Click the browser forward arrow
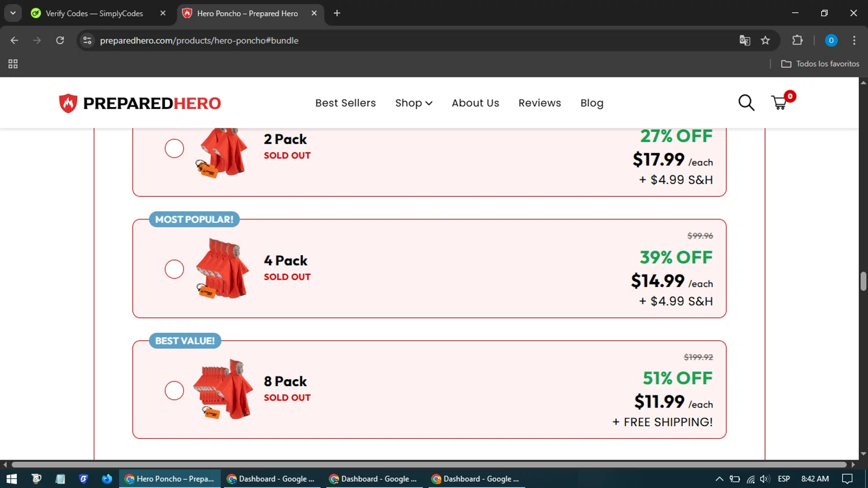This screenshot has height=488, width=868. click(x=37, y=41)
